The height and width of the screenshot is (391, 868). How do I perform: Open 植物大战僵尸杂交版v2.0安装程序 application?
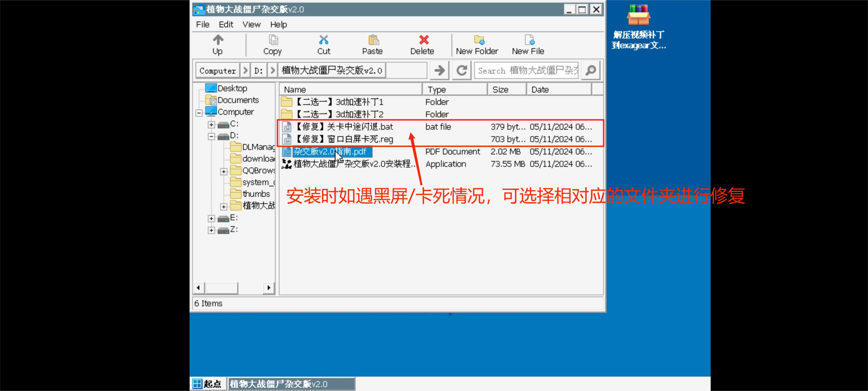tap(352, 164)
